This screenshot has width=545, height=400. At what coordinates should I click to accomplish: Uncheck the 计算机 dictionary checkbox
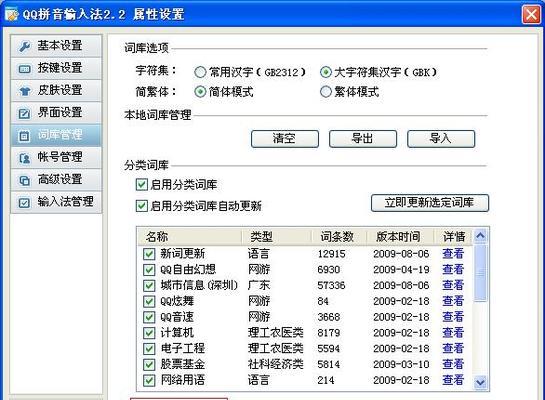149,333
